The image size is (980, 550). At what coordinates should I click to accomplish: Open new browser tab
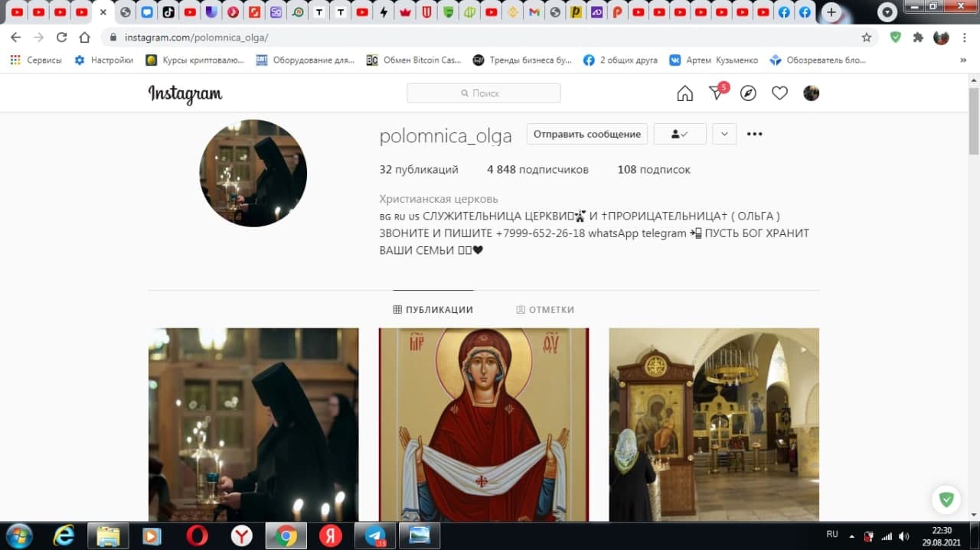tap(831, 12)
